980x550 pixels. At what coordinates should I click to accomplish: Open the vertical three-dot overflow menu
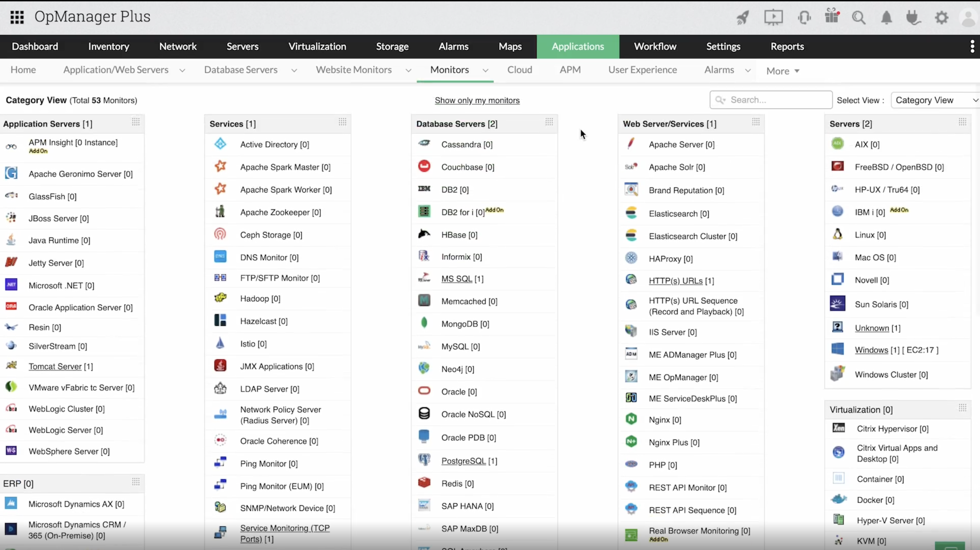point(972,46)
